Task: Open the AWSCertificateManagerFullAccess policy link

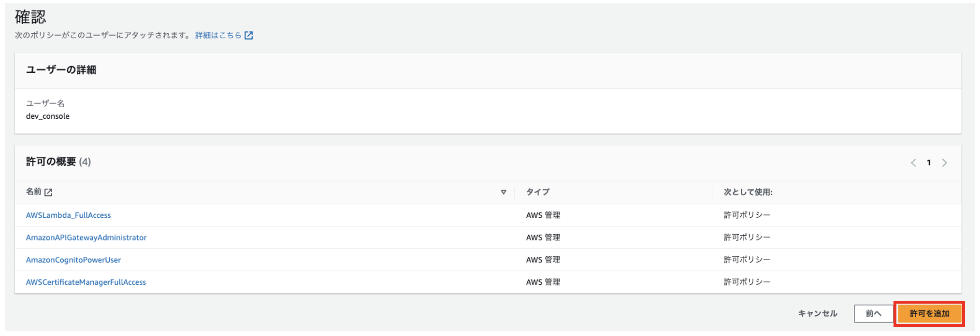Action: [86, 282]
